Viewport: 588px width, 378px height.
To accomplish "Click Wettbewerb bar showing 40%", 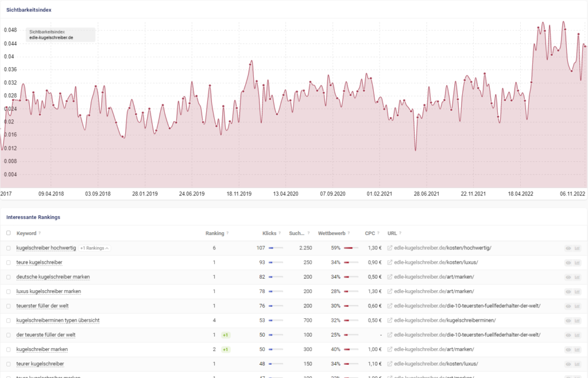I will click(x=351, y=349).
